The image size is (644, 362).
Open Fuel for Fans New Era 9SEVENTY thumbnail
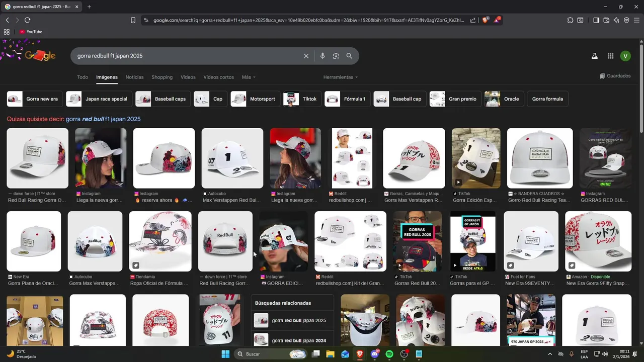click(x=531, y=241)
